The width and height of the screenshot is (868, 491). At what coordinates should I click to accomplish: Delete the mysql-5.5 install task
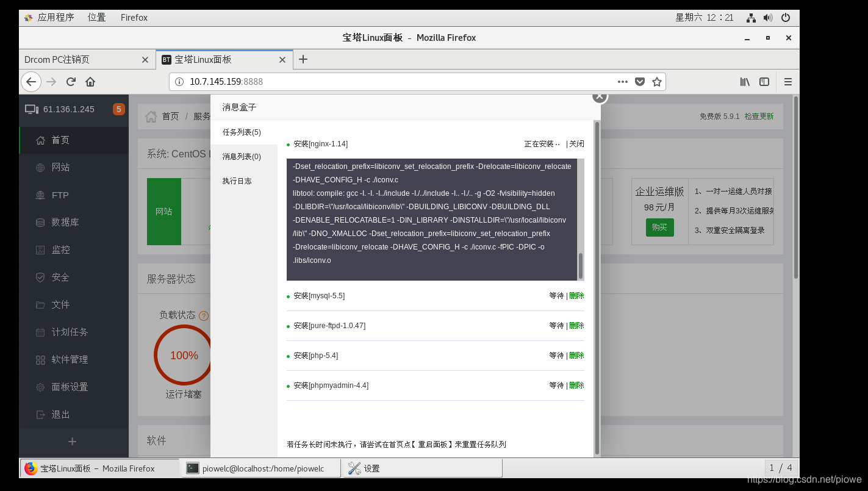(x=576, y=296)
